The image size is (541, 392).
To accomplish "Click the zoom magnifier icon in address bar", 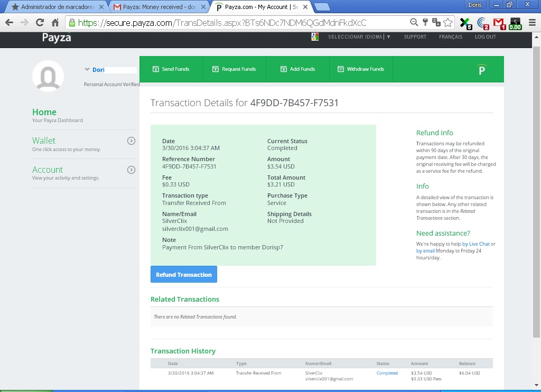I will 414,22.
